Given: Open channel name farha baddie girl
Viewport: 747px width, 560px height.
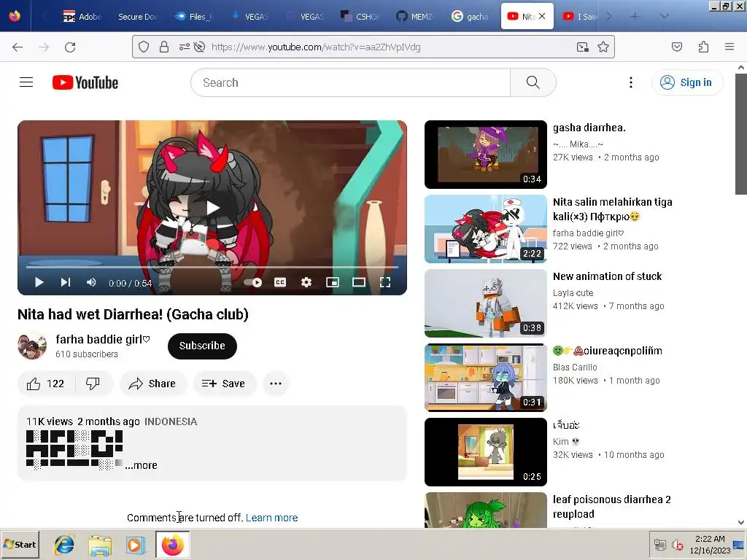Looking at the screenshot, I should pos(102,340).
